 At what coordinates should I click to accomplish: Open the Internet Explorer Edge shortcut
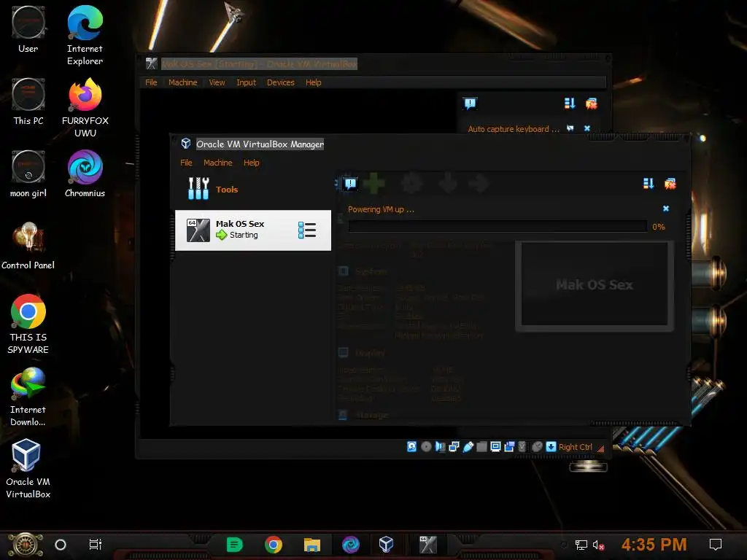[x=85, y=35]
